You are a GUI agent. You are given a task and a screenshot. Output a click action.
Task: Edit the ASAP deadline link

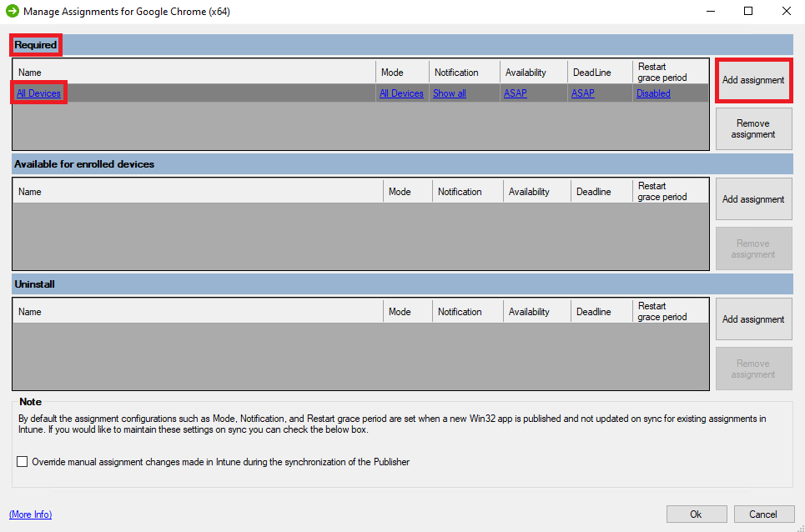click(583, 93)
